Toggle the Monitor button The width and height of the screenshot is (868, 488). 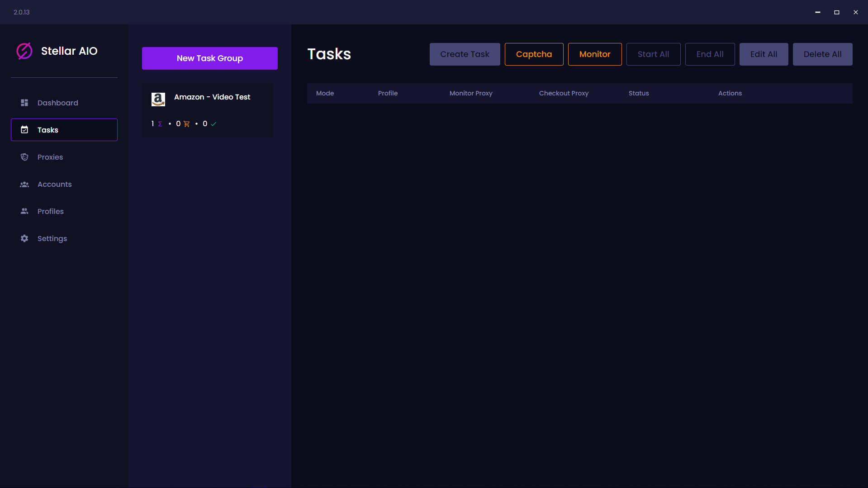pyautogui.click(x=594, y=54)
